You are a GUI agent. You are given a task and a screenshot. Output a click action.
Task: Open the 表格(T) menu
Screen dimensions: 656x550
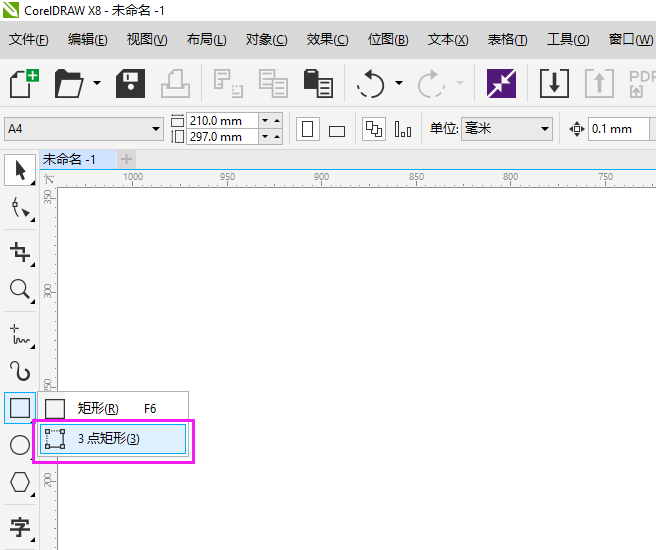[507, 40]
